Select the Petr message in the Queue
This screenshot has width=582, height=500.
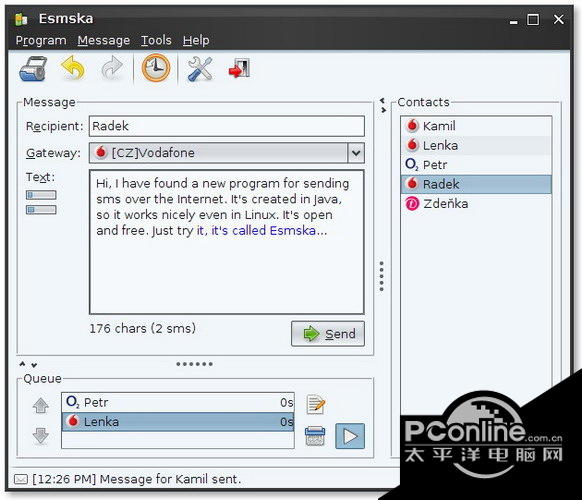[x=178, y=402]
